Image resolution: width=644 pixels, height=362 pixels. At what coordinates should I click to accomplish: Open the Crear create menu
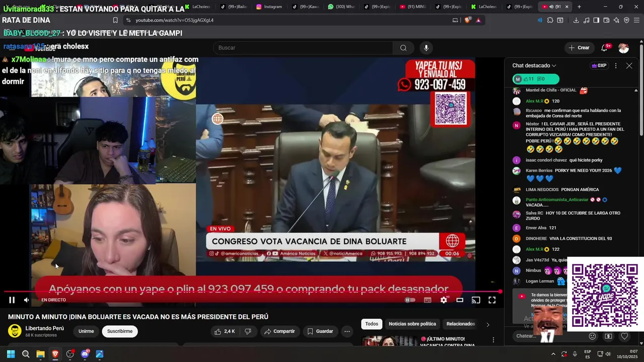(x=579, y=48)
